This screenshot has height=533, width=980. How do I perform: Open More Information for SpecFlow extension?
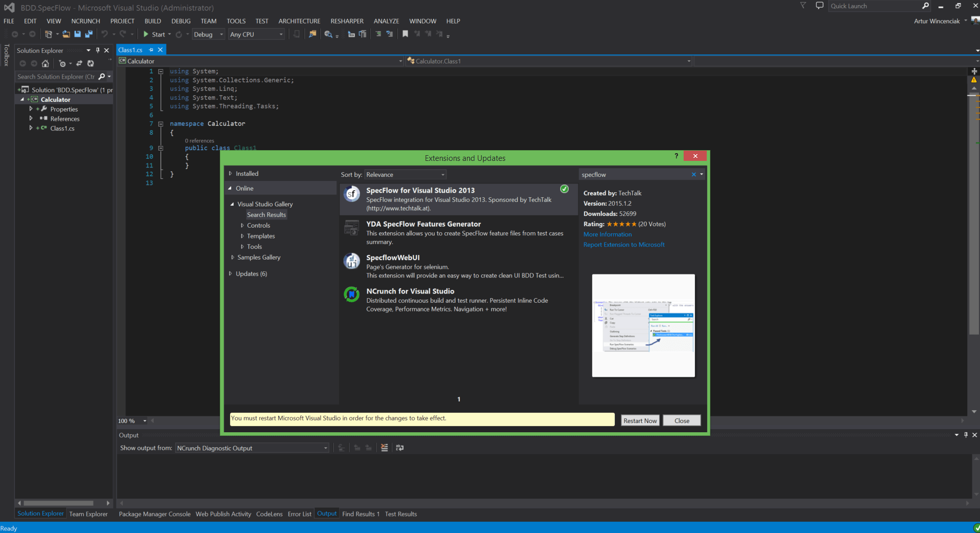click(x=607, y=234)
